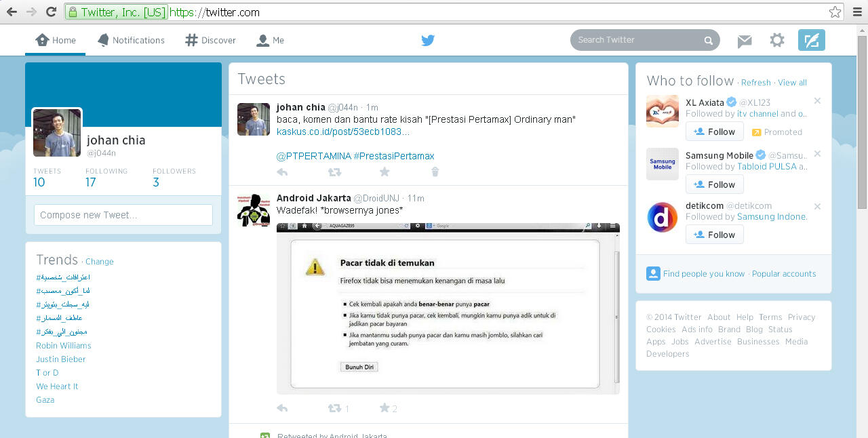Dismiss XL Axiata suggestion
The width and height of the screenshot is (868, 438).
[817, 101]
